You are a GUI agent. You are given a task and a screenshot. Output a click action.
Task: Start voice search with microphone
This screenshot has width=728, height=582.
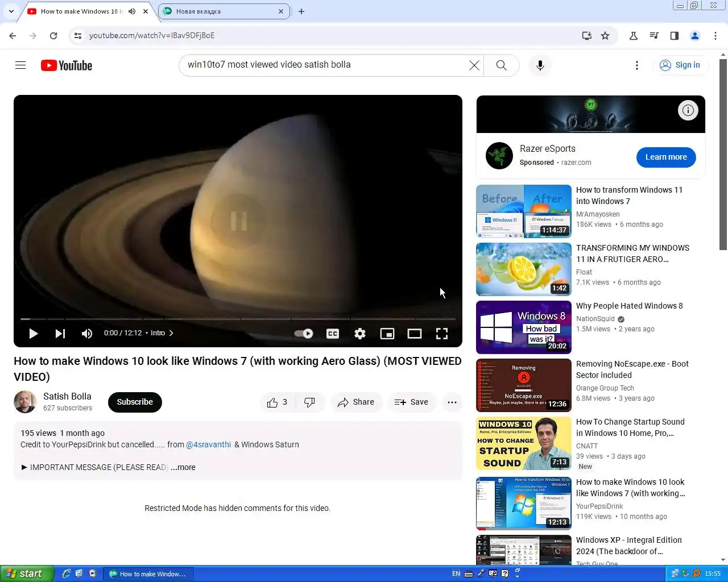pyautogui.click(x=540, y=65)
